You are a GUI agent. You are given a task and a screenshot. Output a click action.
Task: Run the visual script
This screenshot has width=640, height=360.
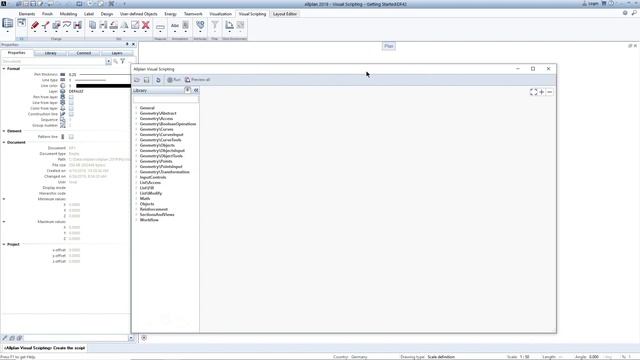click(173, 80)
